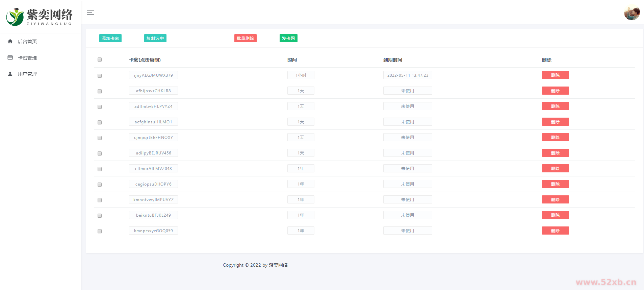Screen dimensions: 644x290
Task: Click the 紫奕网络 logo
Action: tap(40, 17)
